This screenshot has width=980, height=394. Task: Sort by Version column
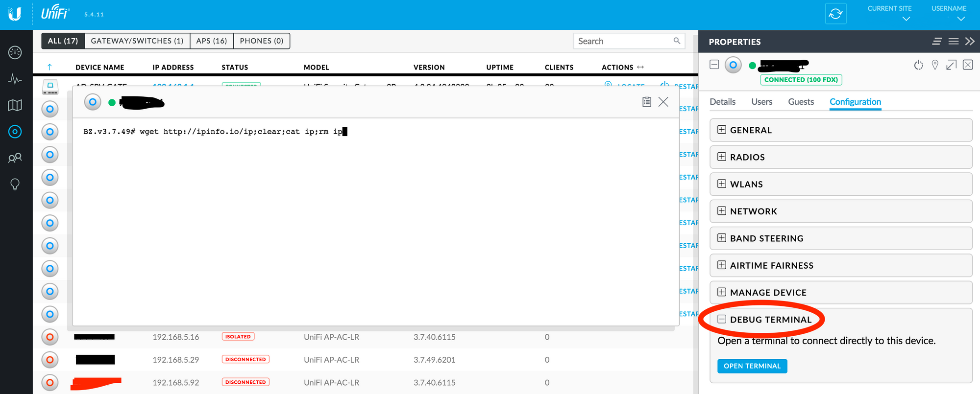pos(429,67)
